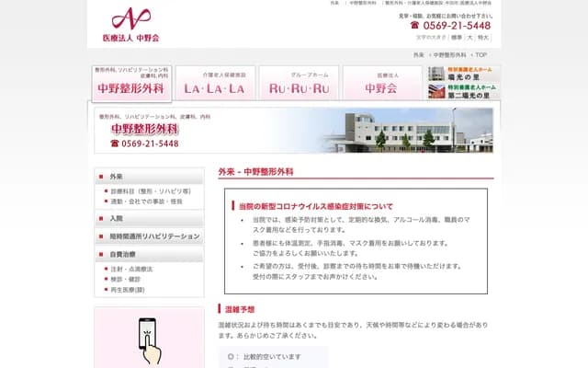
Task: Click the smartphone touch illustration in the sidebar
Action: click(150, 341)
